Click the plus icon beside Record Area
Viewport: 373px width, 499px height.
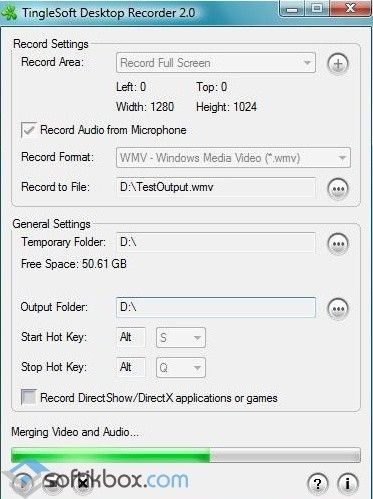click(x=338, y=63)
